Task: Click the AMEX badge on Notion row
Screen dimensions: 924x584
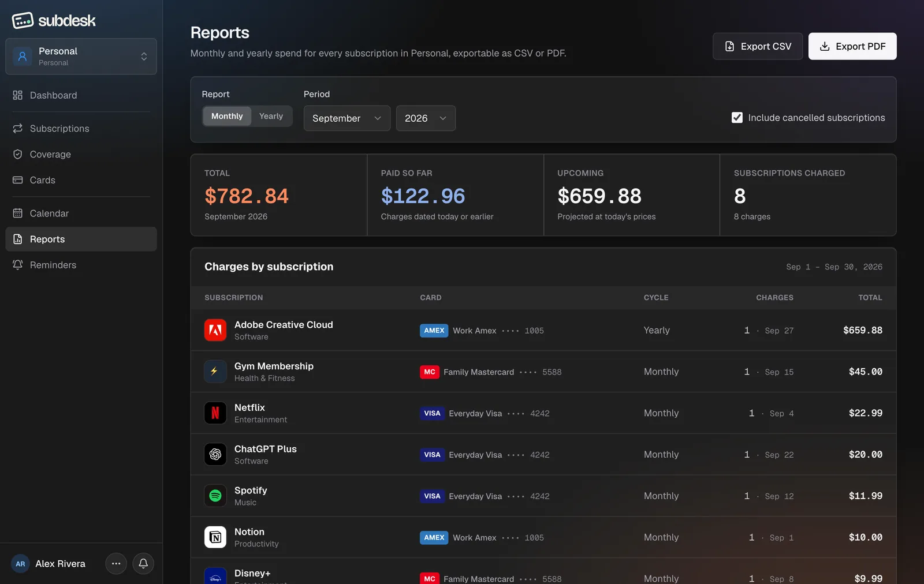Action: click(434, 537)
